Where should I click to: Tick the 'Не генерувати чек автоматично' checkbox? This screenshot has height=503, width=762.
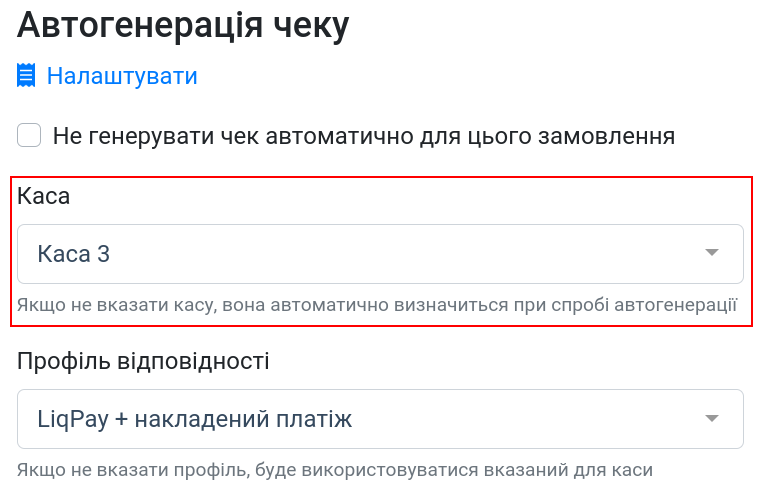(x=29, y=135)
